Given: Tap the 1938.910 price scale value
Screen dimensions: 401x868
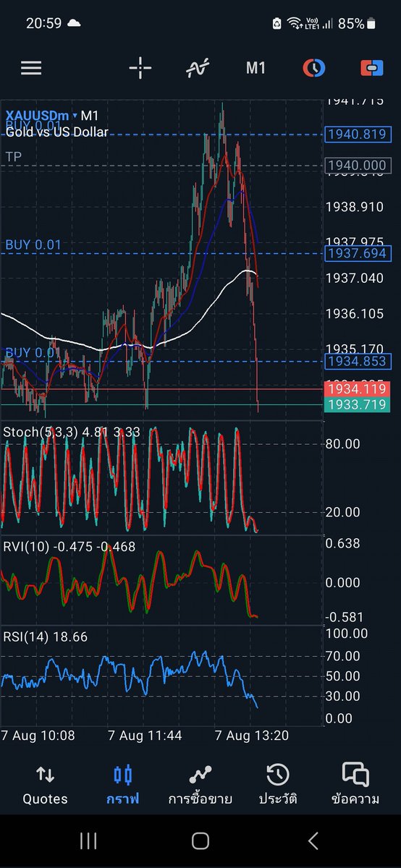Looking at the screenshot, I should click(355, 207).
